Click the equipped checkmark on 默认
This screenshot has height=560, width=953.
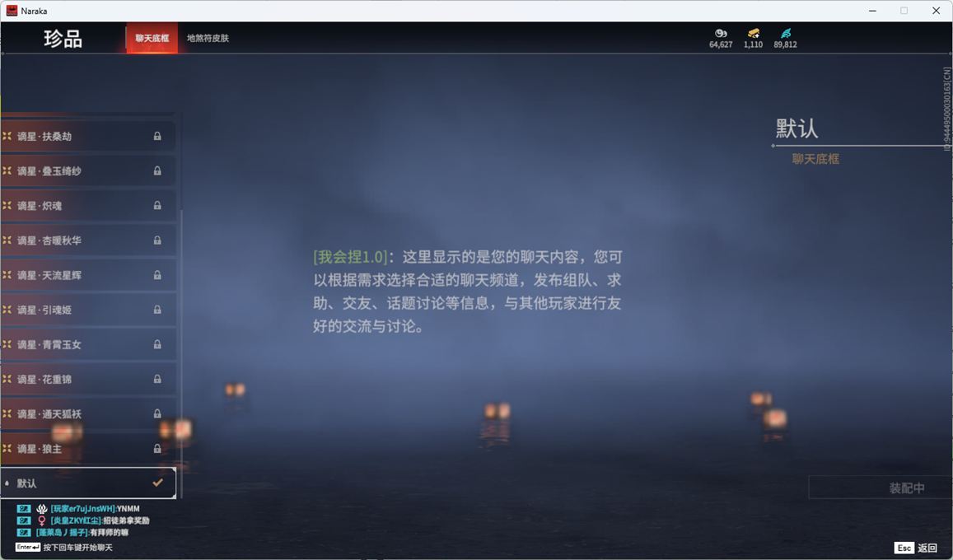tap(157, 483)
